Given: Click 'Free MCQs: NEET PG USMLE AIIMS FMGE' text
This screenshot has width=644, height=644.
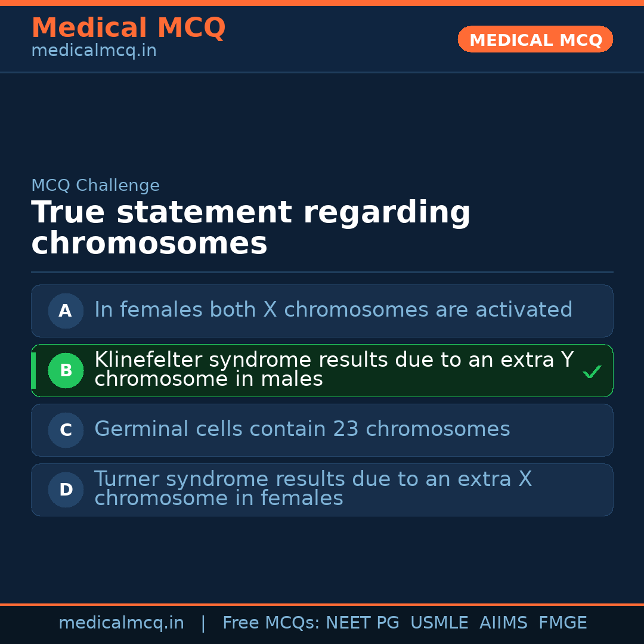Looking at the screenshot, I should [404, 623].
